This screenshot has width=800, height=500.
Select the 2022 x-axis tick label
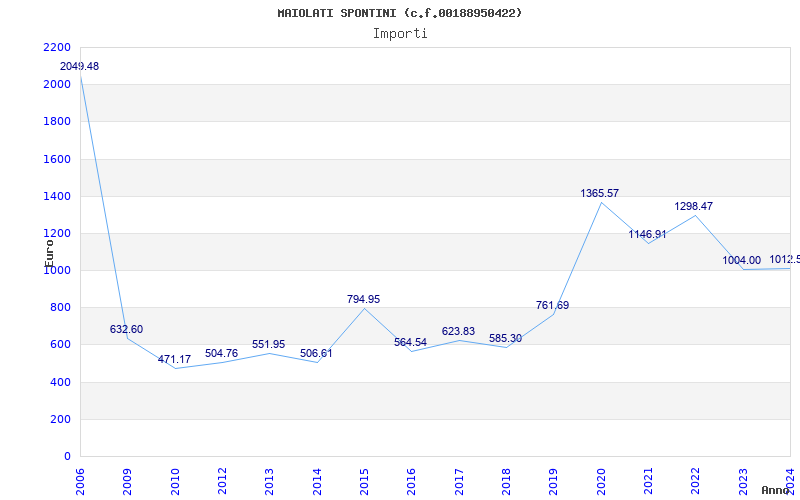pos(695,480)
